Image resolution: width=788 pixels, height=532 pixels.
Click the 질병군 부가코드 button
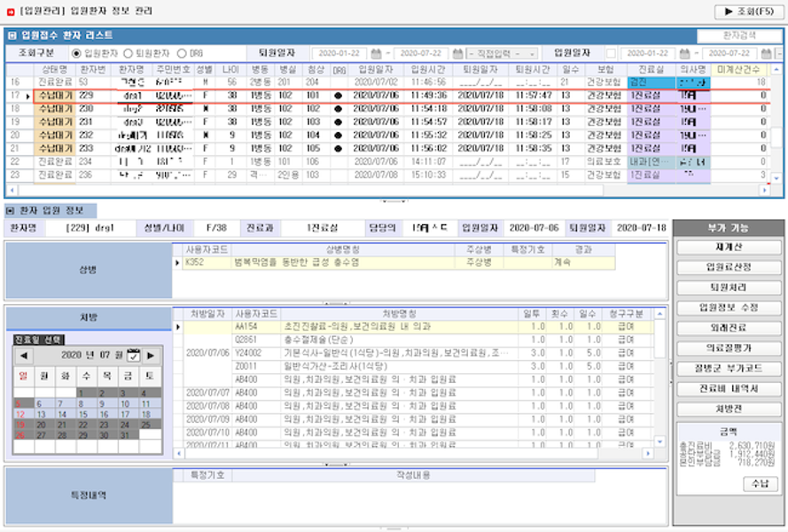point(729,369)
